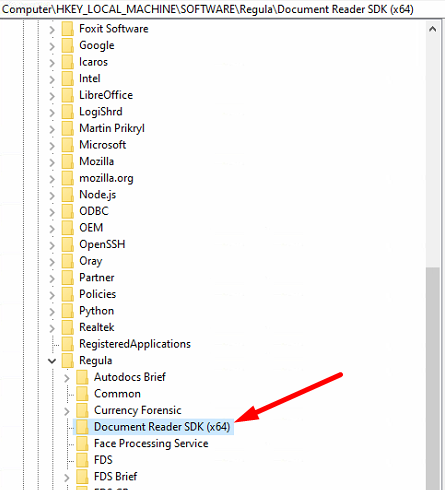Screen dimensions: 445x490
Task: Select the Martin Prikryl key label
Action: [x=112, y=128]
